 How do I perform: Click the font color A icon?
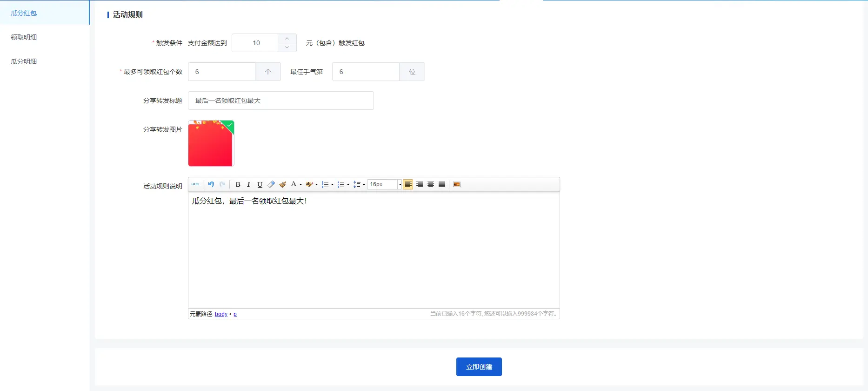[x=294, y=184]
